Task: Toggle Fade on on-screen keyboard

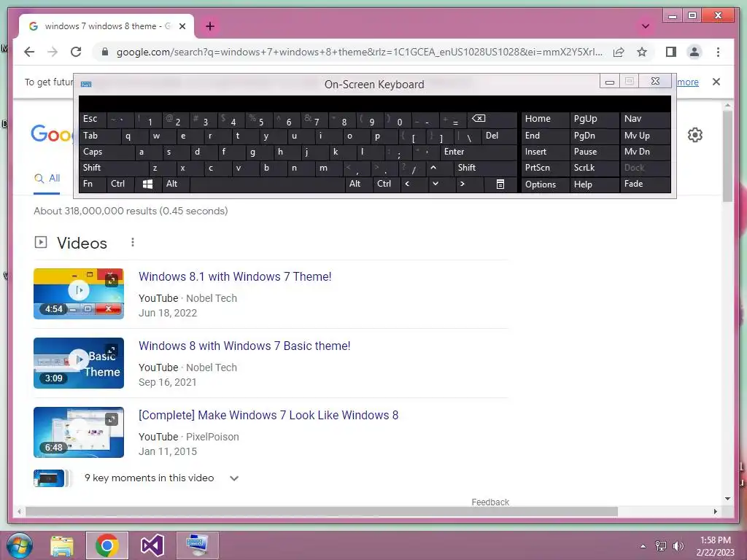Action: coord(645,184)
